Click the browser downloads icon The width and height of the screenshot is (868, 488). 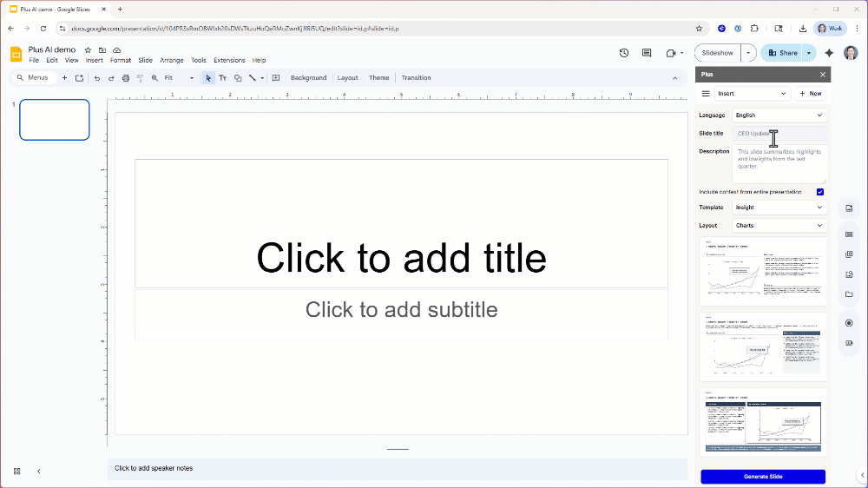tap(803, 29)
